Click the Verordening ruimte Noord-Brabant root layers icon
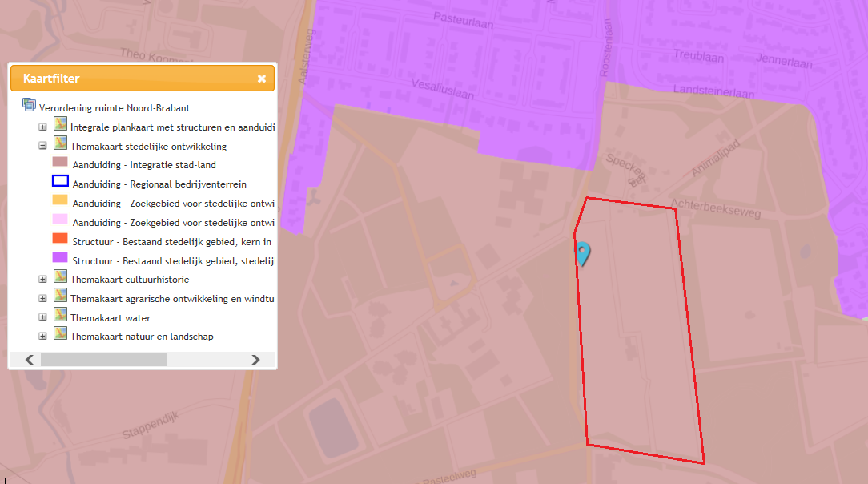Image resolution: width=868 pixels, height=484 pixels. [29, 105]
